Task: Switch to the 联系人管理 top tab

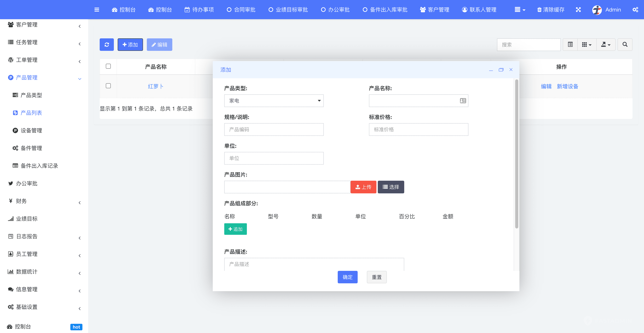Action: (479, 10)
